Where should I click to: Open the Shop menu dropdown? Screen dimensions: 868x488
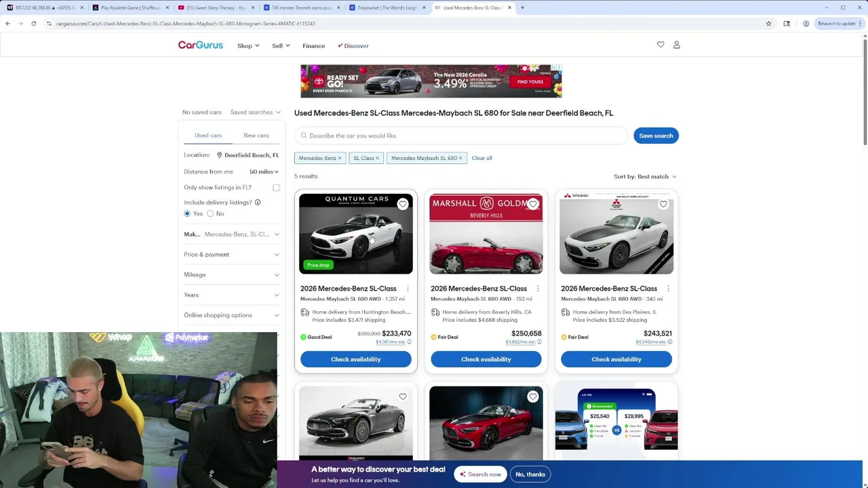248,46
